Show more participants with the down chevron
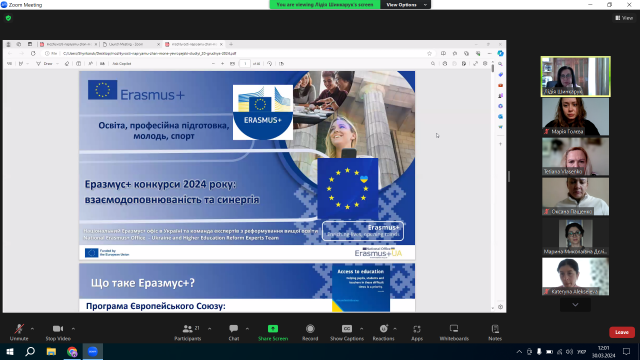640x360 pixels. [x=575, y=304]
